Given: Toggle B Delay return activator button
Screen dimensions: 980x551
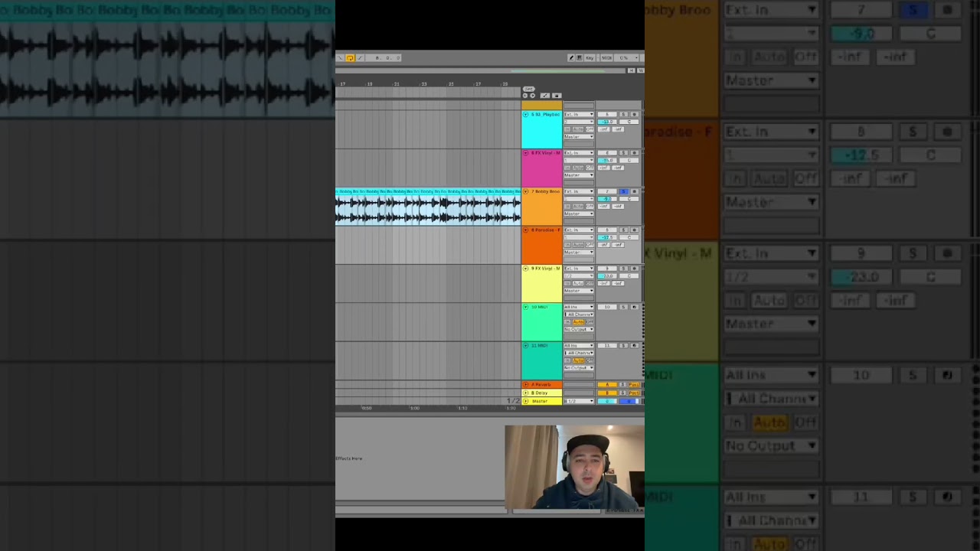Looking at the screenshot, I should point(607,393).
